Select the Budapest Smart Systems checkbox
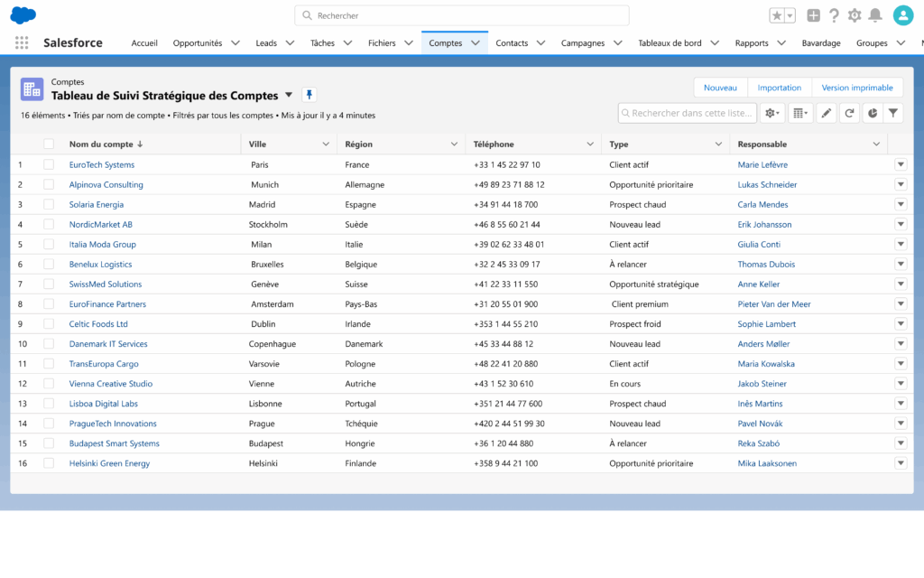Screen dimensions: 924x578 49,443
